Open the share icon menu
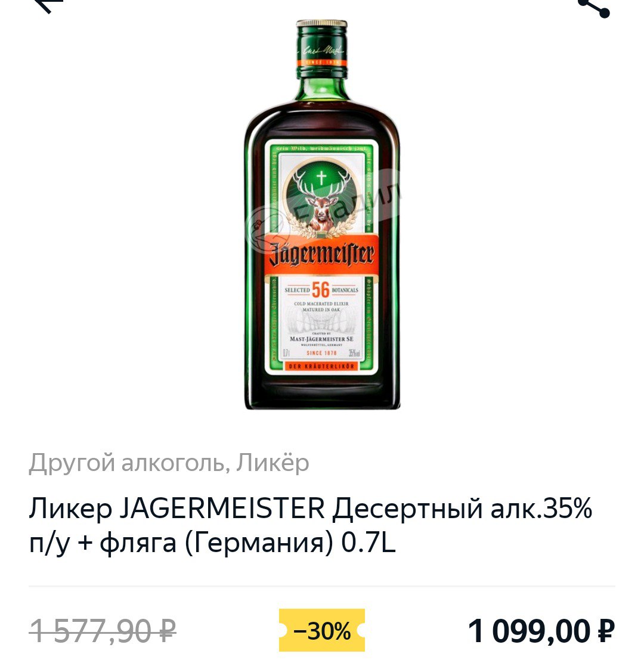Viewport: 644px width, 660px height. tap(595, 8)
